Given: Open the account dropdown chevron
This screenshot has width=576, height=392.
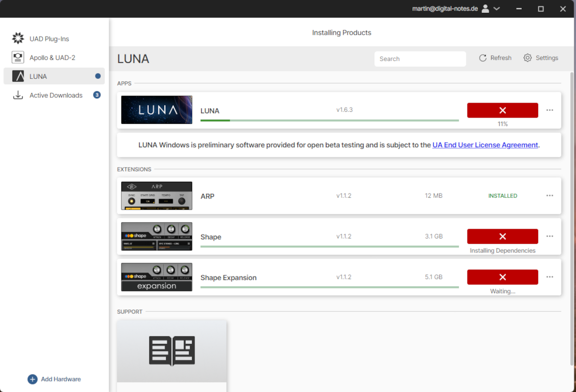Looking at the screenshot, I should 497,9.
